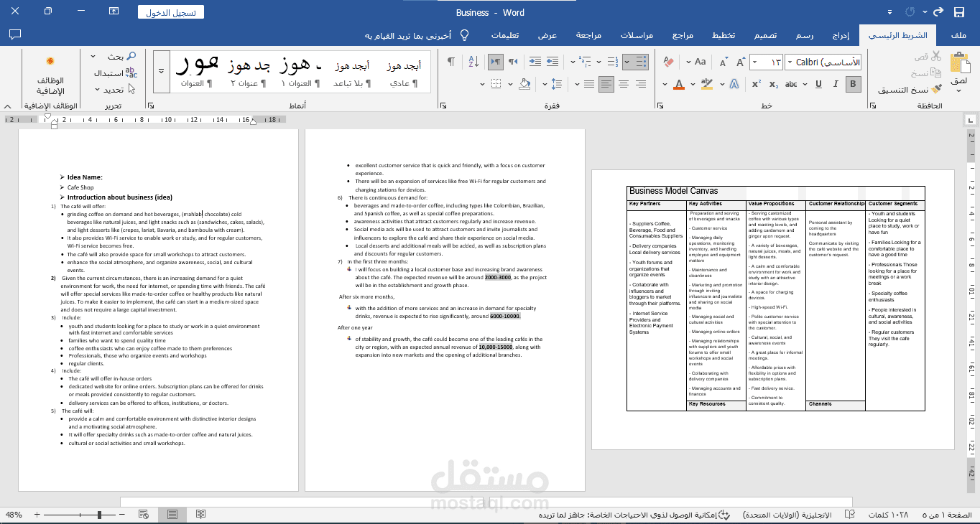This screenshot has height=524, width=980.
Task: Open the Borders dropdown arrow
Action: [482, 84]
